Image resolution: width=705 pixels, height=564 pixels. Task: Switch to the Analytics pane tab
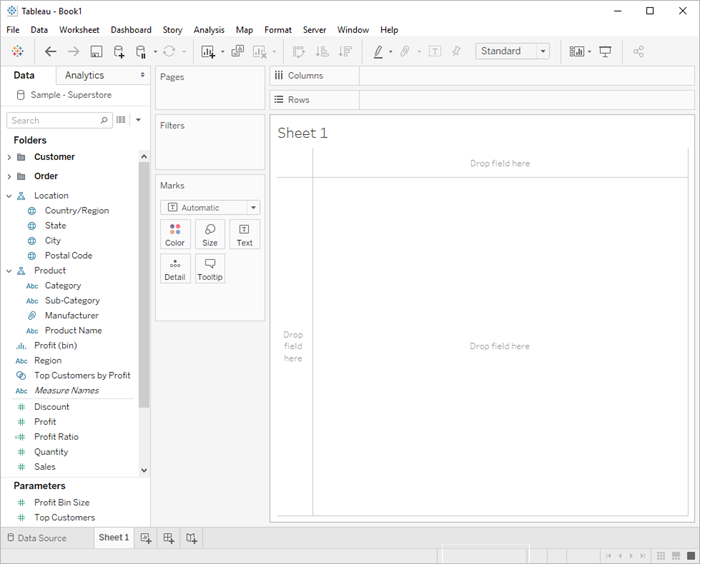84,75
